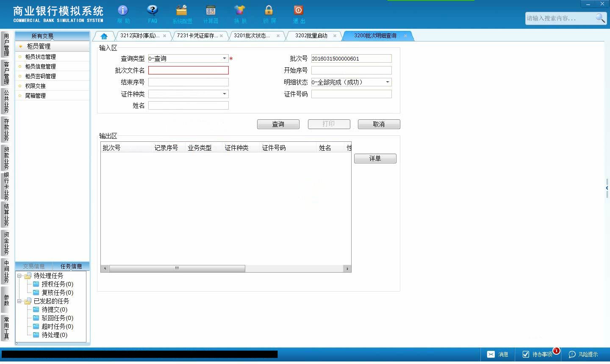Open 待办事项 to-do items in status bar
The image size is (610, 364).
point(537,354)
